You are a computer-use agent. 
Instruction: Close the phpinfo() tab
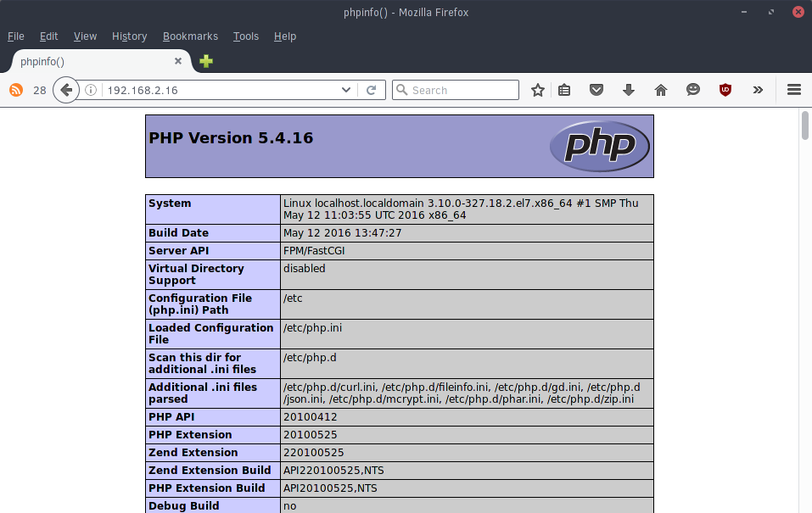click(x=178, y=61)
